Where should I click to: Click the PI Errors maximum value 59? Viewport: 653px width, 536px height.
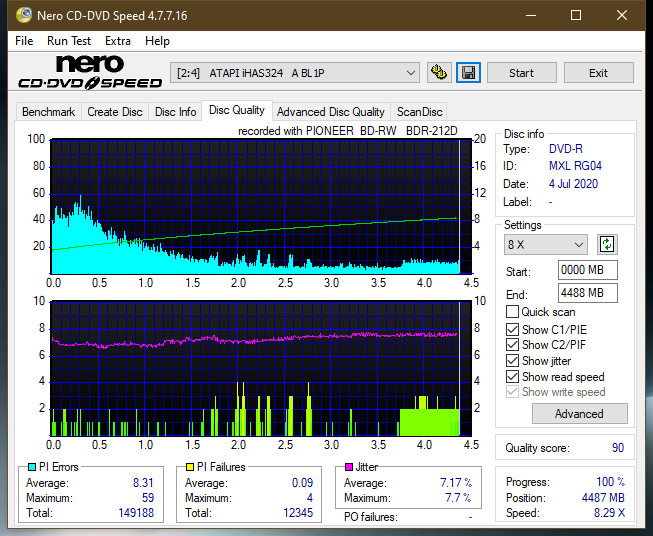click(148, 498)
